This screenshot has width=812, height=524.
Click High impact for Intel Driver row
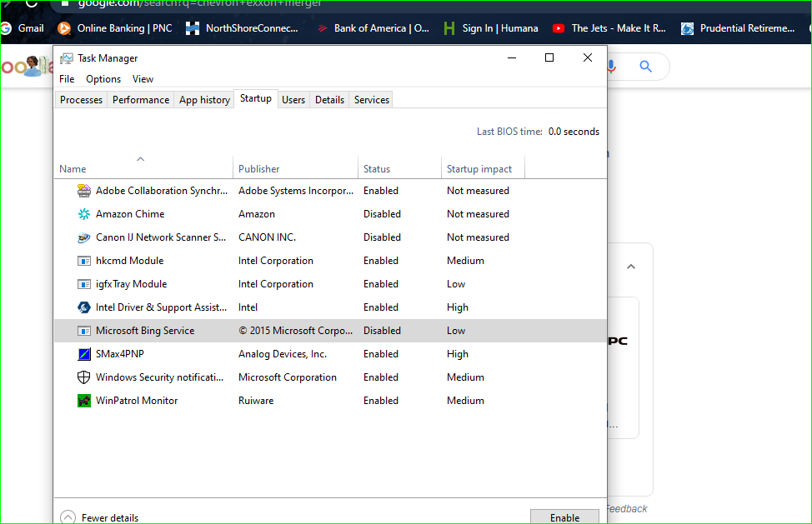pyautogui.click(x=457, y=307)
